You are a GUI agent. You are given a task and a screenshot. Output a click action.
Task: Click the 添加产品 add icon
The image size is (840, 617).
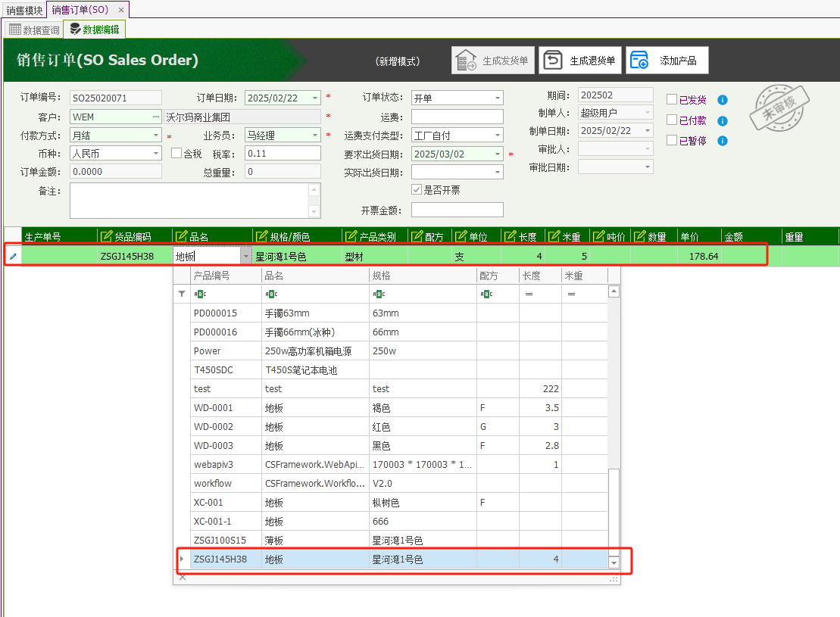point(639,60)
